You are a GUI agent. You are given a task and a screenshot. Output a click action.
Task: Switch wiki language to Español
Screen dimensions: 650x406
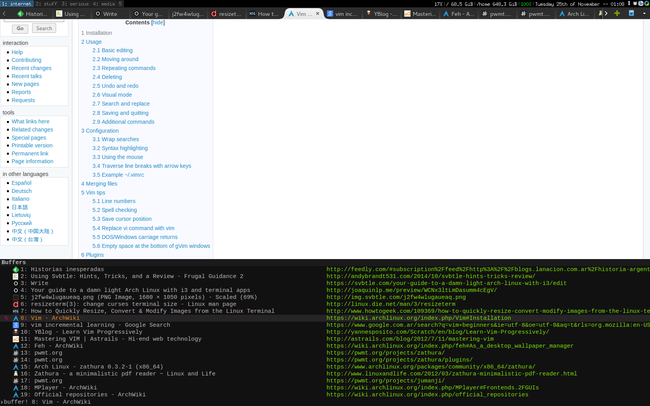click(x=21, y=183)
